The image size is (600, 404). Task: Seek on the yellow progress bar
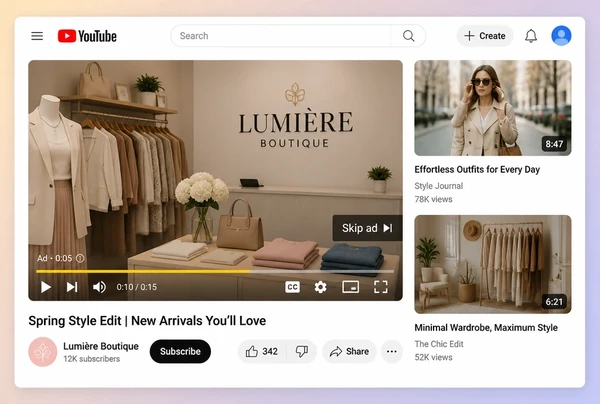pos(215,271)
